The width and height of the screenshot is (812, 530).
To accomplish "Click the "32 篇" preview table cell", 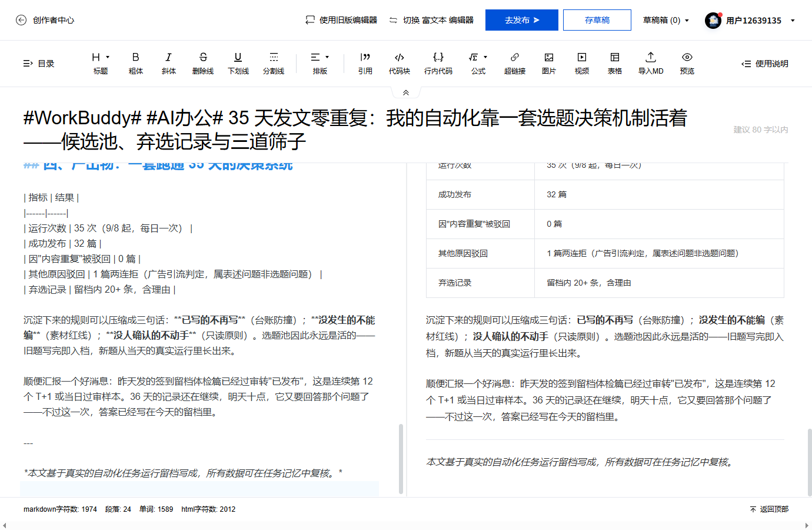I will coord(659,194).
